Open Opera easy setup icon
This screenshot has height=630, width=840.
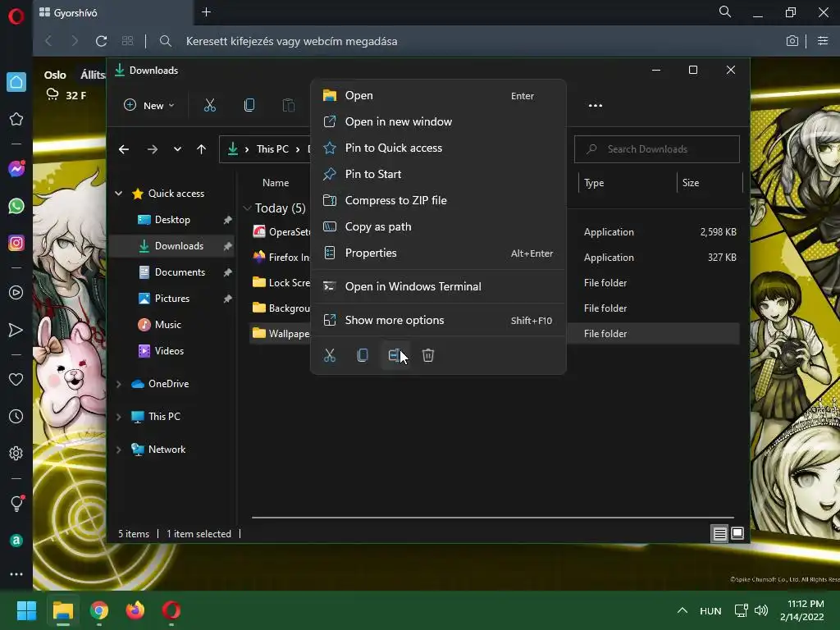point(823,41)
